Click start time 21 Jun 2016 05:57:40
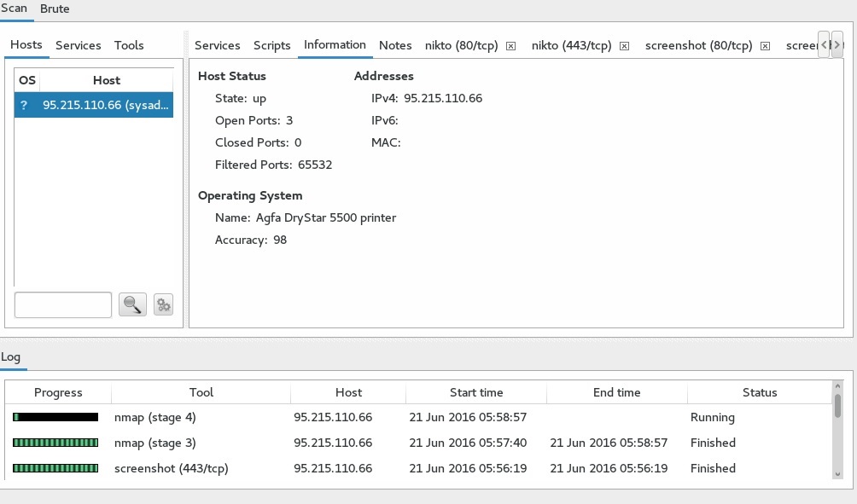This screenshot has height=504, width=857. (468, 443)
